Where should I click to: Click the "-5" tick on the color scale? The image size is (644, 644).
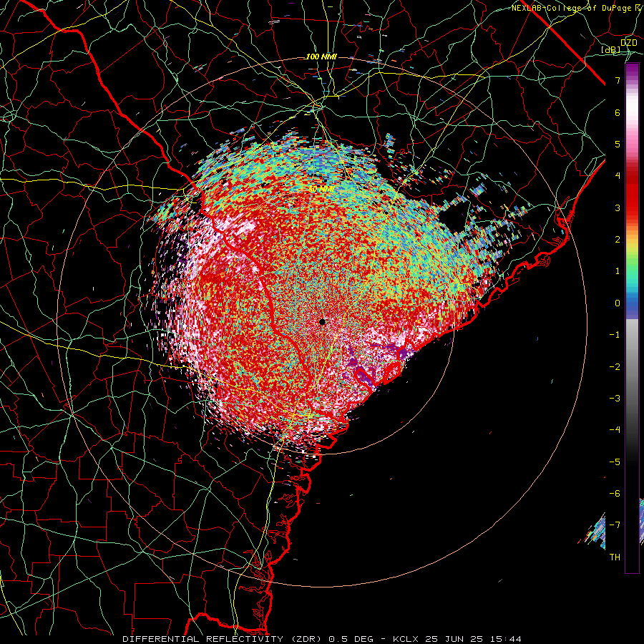(x=615, y=462)
